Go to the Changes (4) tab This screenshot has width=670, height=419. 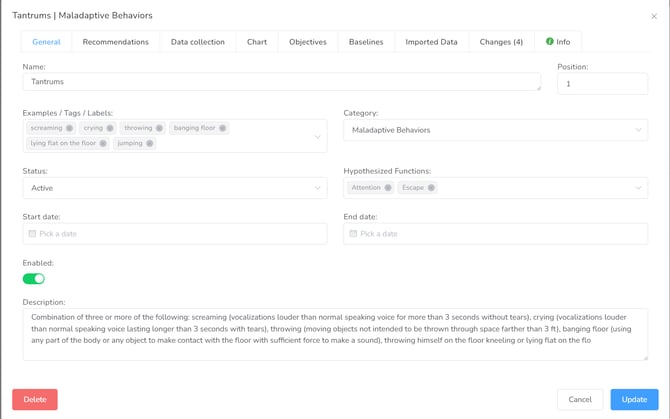501,42
